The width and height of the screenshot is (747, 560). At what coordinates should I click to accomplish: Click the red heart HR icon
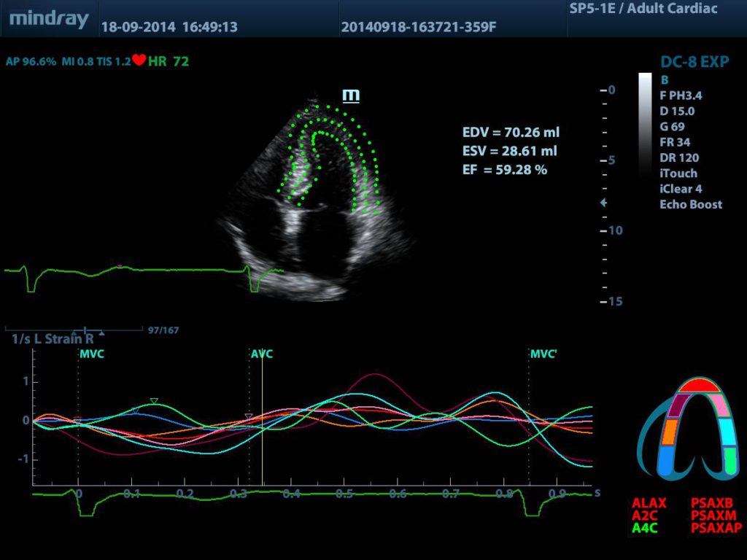139,61
